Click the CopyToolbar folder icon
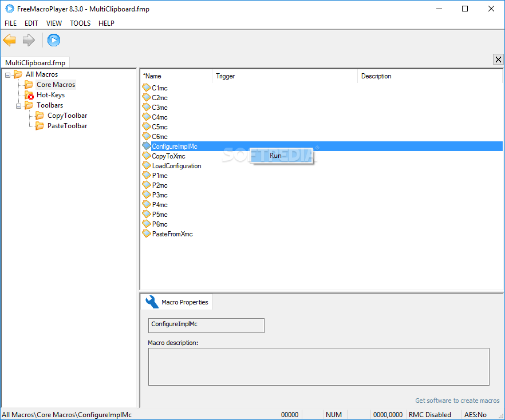The width and height of the screenshot is (505, 420). 40,116
